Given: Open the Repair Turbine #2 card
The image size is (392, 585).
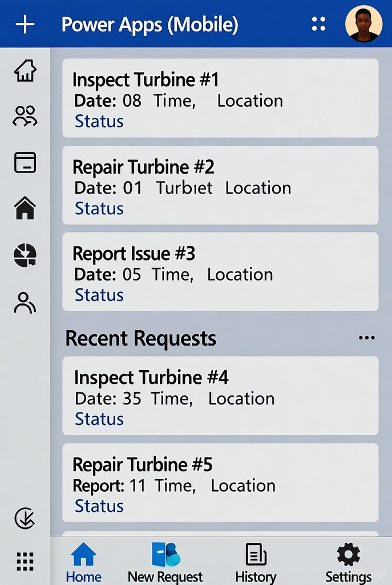Looking at the screenshot, I should click(220, 186).
